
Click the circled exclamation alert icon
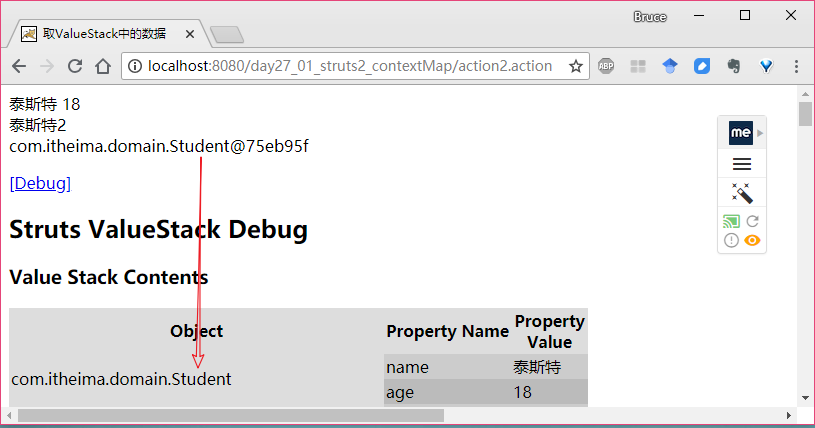(731, 240)
